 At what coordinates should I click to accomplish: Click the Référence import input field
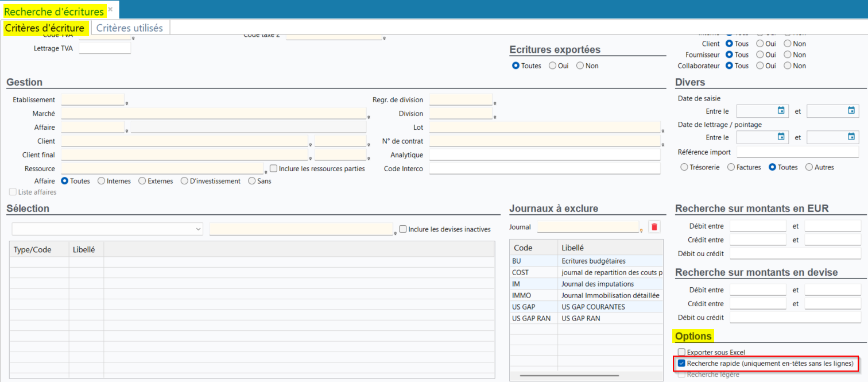(798, 152)
